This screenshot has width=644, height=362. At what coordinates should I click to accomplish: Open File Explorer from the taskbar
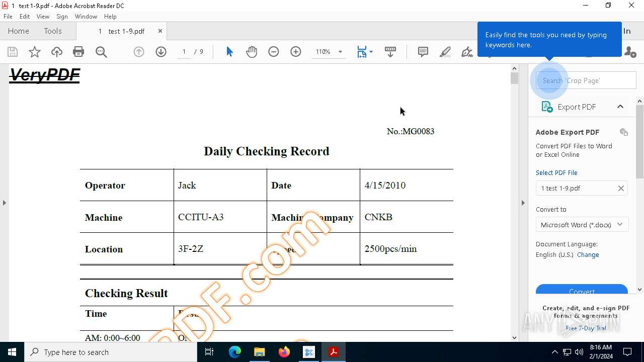tap(259, 352)
